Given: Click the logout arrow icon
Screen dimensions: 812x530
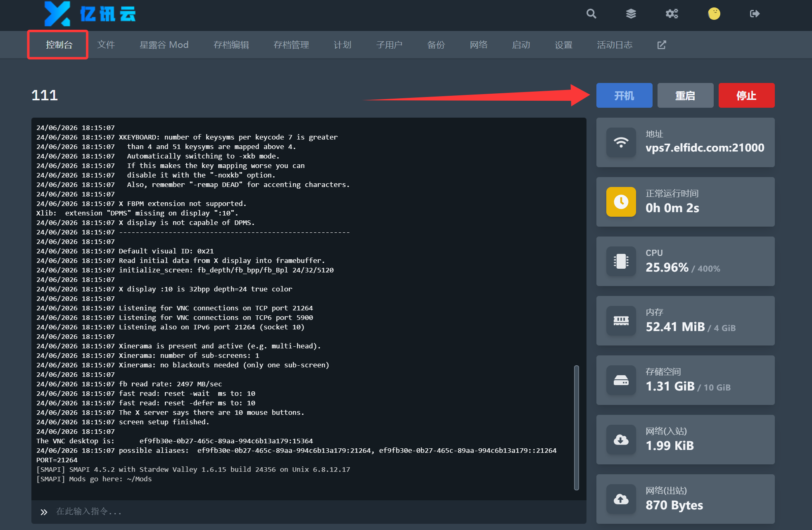Looking at the screenshot, I should [755, 14].
